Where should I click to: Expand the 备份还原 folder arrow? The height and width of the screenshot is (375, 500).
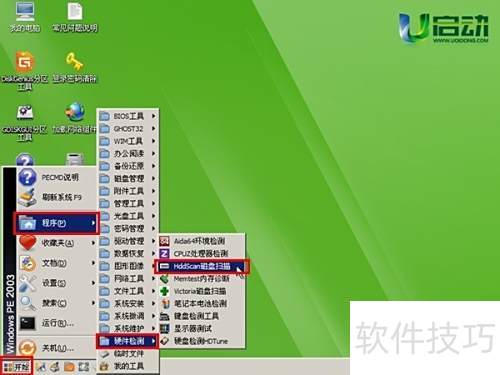[154, 166]
